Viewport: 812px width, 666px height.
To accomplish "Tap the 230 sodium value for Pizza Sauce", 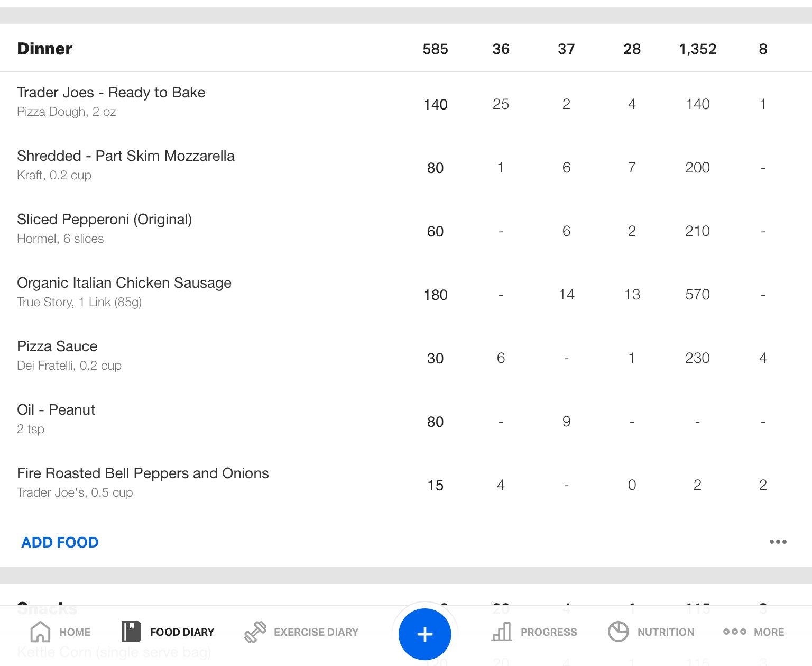I will [x=697, y=358].
